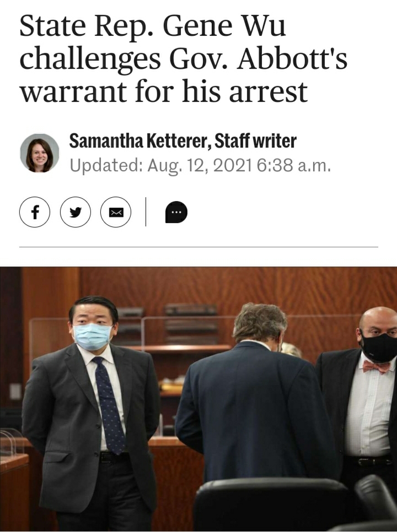Click the horizontal divider below the share icons
The height and width of the screenshot is (532, 397).
[198, 247]
